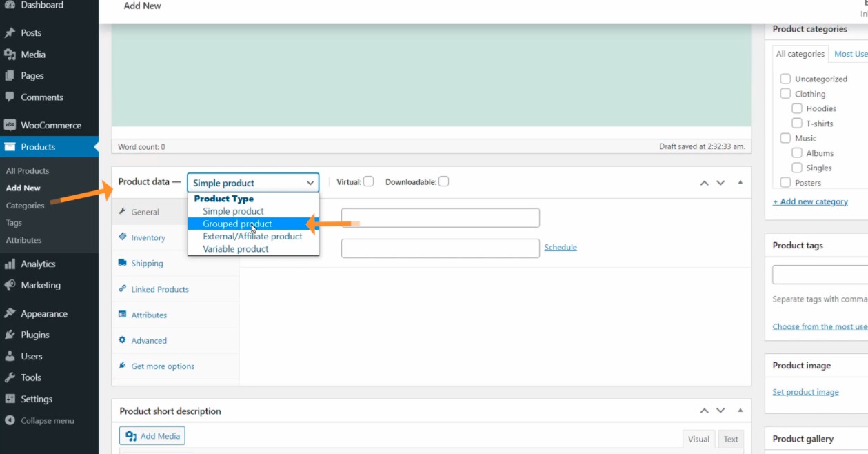Screen dimensions: 868x454
Task: Click the Set product image link
Action: coord(805,392)
